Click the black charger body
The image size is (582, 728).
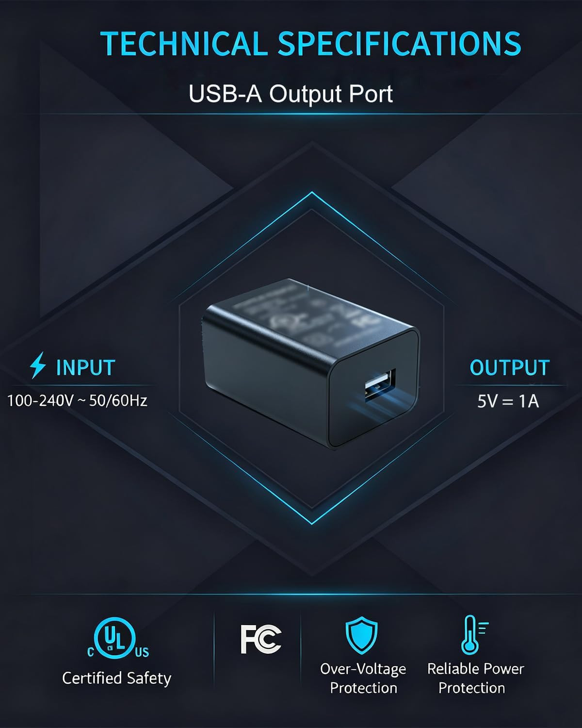[x=309, y=363]
